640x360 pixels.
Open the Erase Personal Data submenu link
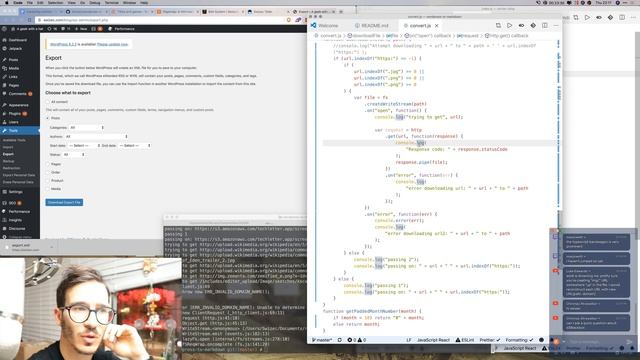18,182
